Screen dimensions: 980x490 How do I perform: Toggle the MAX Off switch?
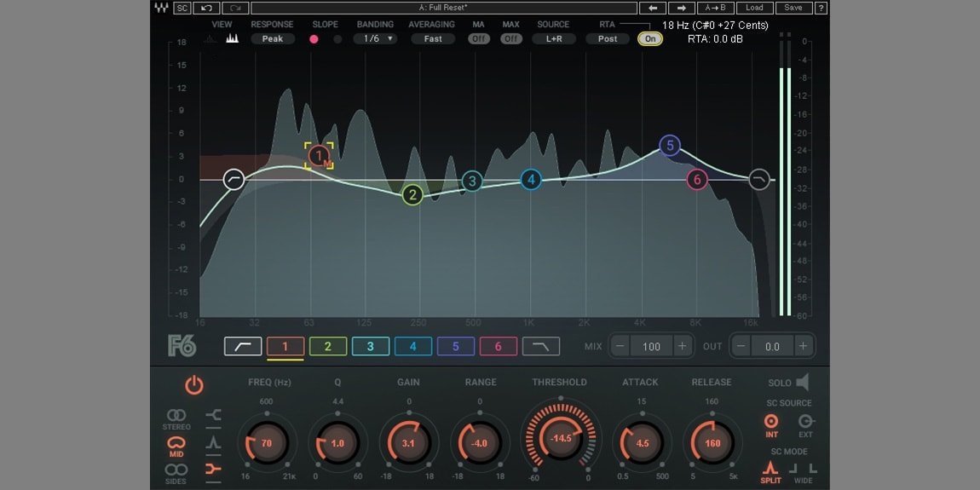(x=511, y=38)
